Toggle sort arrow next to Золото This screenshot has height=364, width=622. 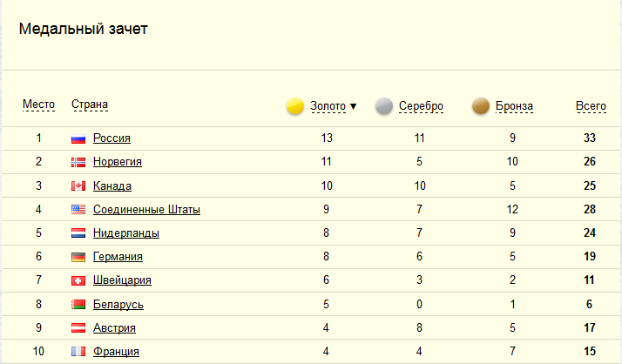tap(353, 106)
